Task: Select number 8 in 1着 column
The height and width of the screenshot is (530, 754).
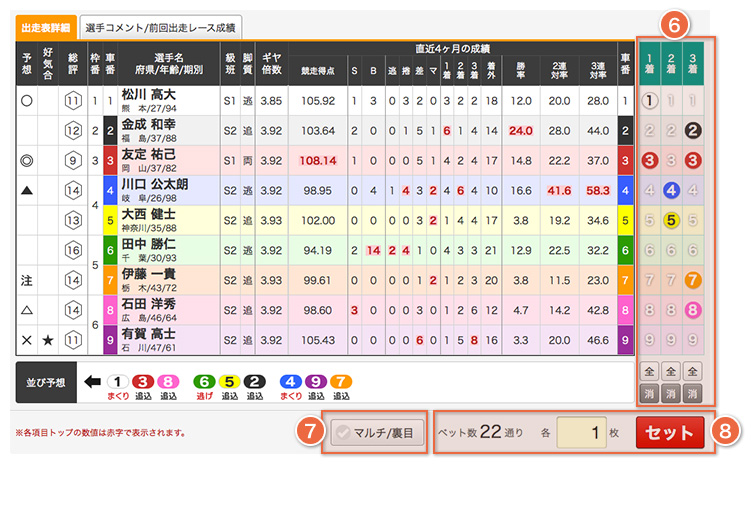Action: click(x=649, y=310)
